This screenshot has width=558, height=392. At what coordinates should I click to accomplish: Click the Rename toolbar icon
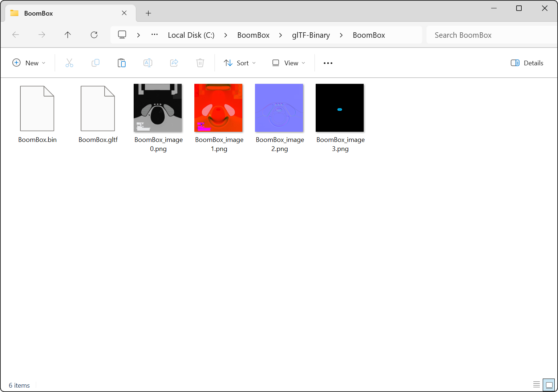pos(148,63)
